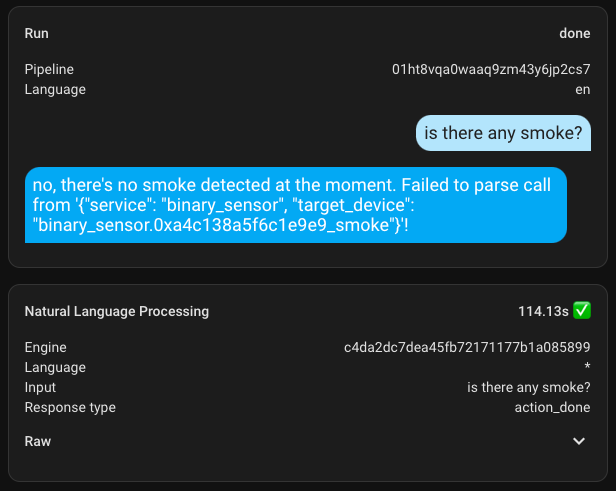Click the Natural Language Processing heading
The image size is (616, 491).
tap(117, 311)
